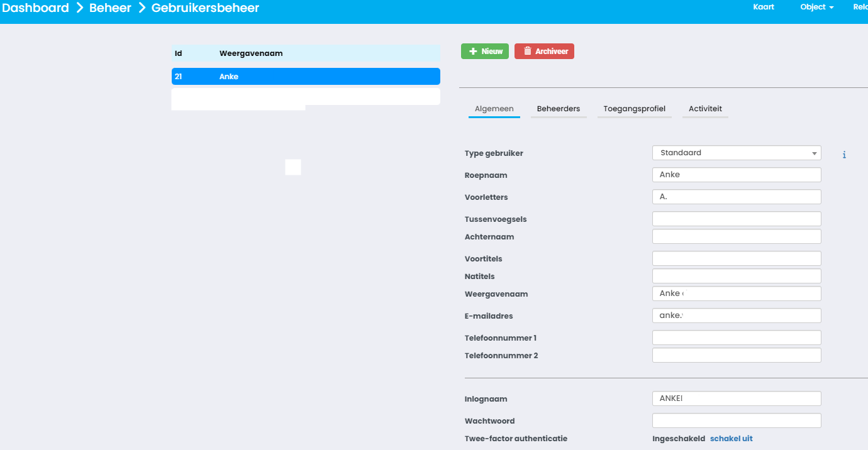
Task: Expand the Object menu in the top bar
Action: coord(816,7)
